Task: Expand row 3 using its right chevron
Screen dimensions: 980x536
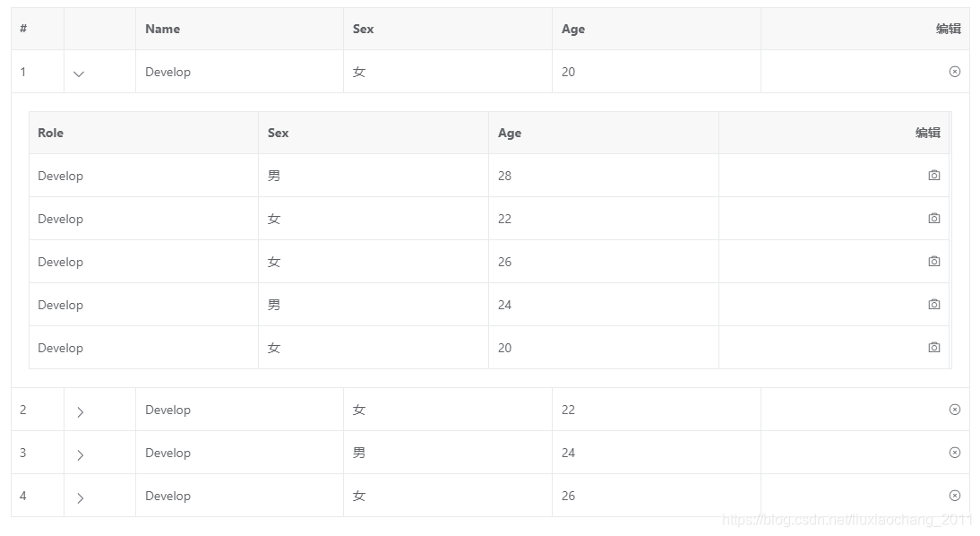Action: click(80, 454)
